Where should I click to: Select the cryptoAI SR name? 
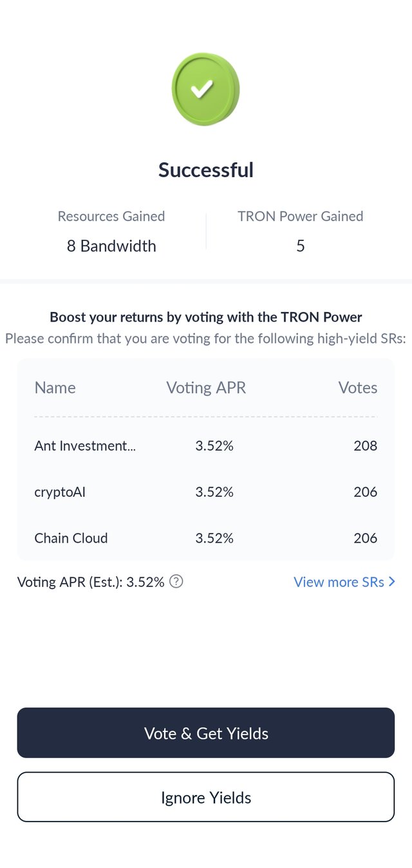[x=60, y=492]
